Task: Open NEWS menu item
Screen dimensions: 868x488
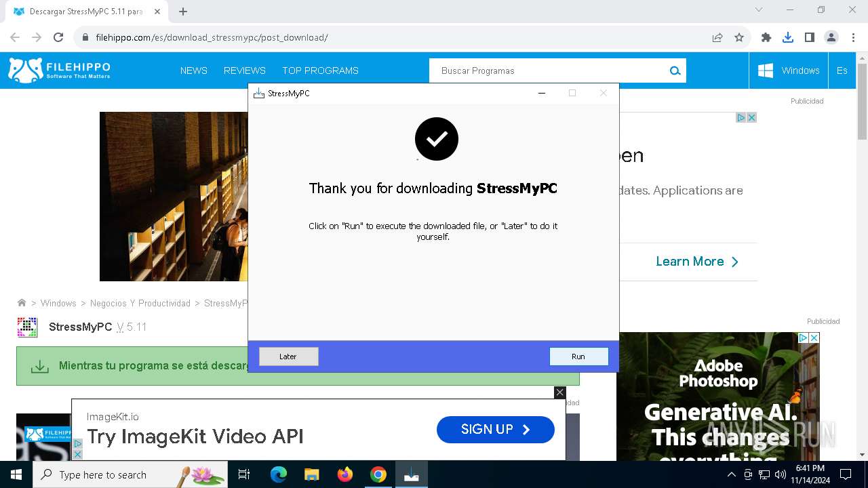Action: 194,70
